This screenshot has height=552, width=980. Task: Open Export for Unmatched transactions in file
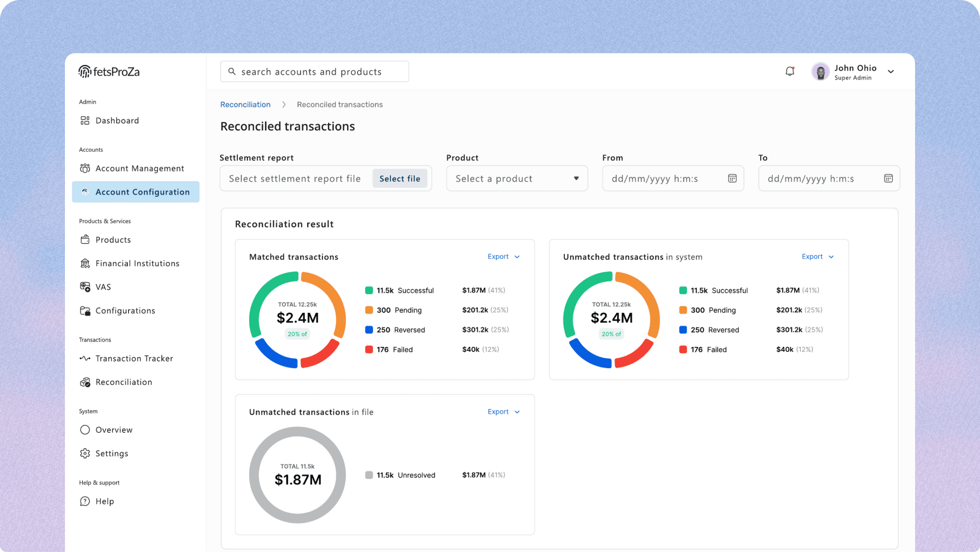point(504,412)
